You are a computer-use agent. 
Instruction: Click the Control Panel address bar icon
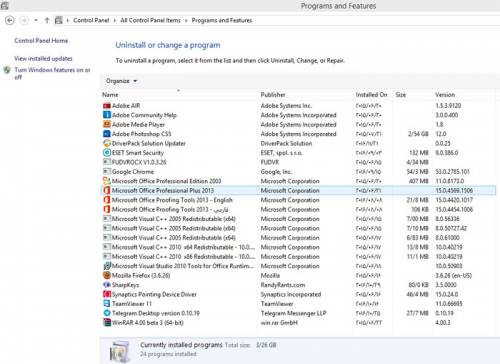(x=59, y=20)
